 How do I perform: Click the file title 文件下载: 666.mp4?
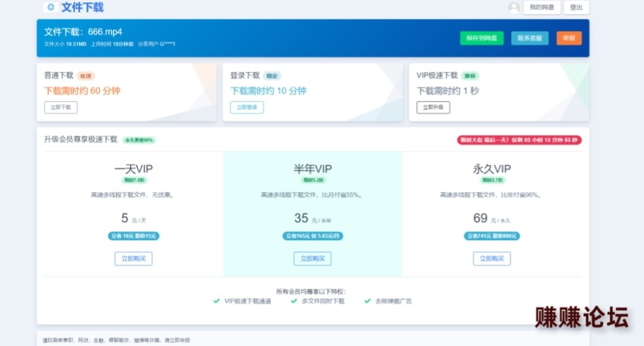point(83,32)
